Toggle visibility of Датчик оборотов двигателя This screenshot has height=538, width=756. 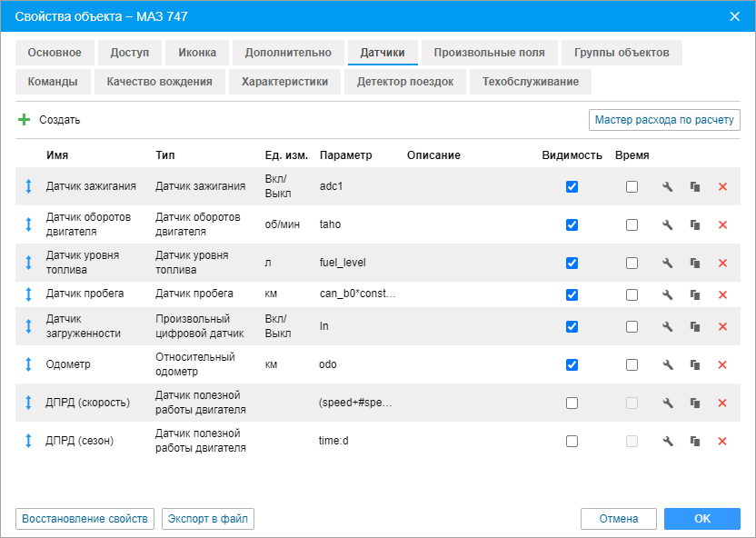point(572,224)
